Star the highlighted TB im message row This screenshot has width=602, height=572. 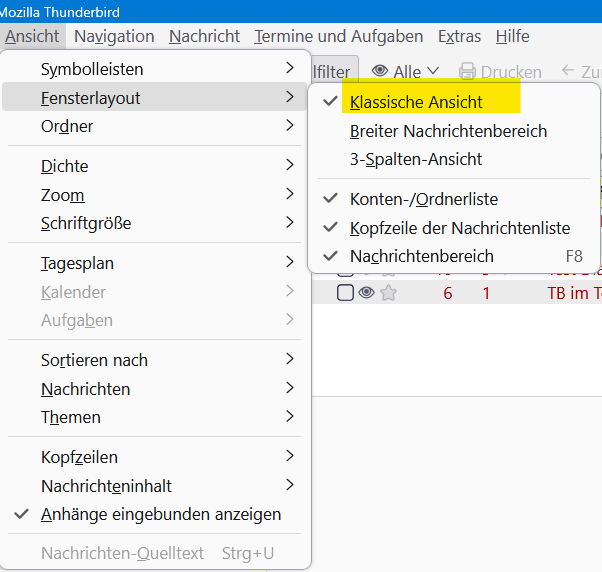pyautogui.click(x=388, y=293)
